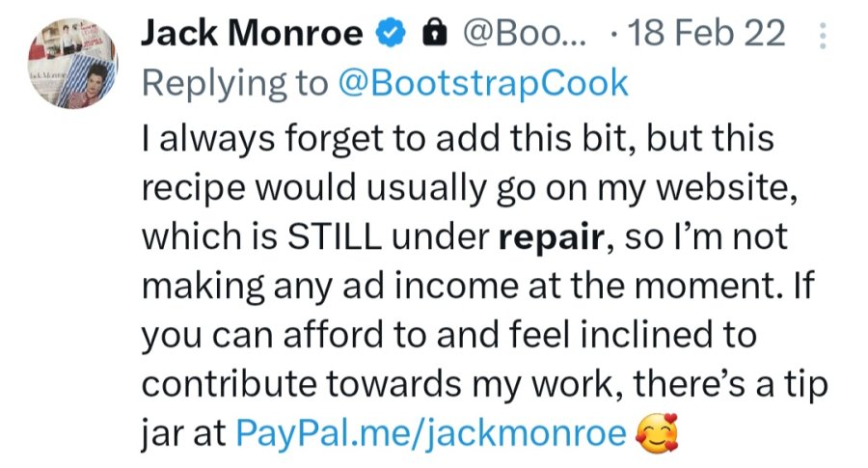Click the capitalised word STILL in tweet
Viewport: 868px width, 468px height.
point(335,236)
